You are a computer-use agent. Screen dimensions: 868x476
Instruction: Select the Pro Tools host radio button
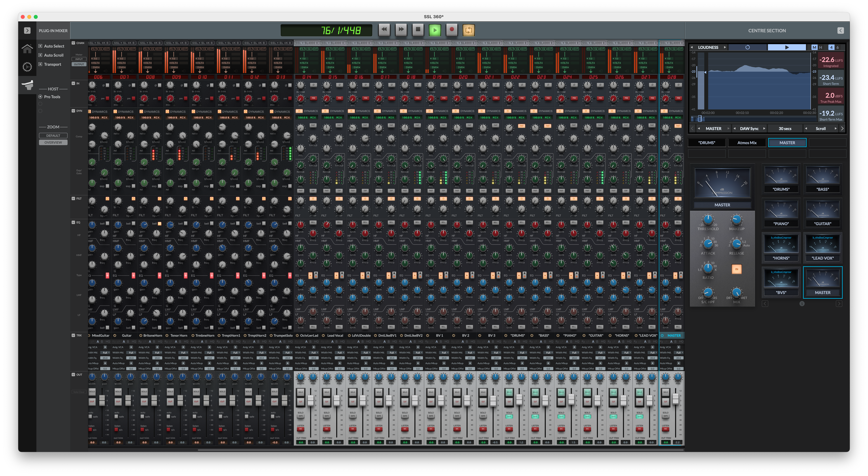pyautogui.click(x=40, y=97)
